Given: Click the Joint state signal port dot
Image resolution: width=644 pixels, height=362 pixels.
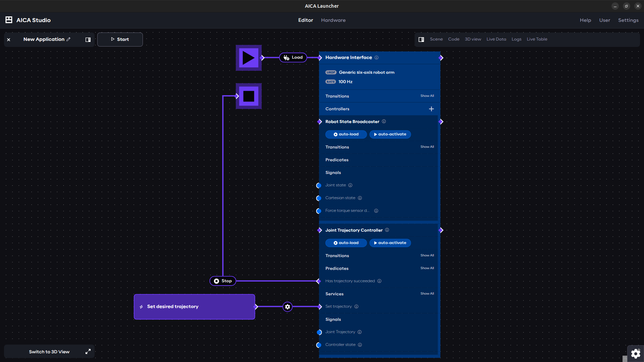Looking at the screenshot, I should point(319,185).
